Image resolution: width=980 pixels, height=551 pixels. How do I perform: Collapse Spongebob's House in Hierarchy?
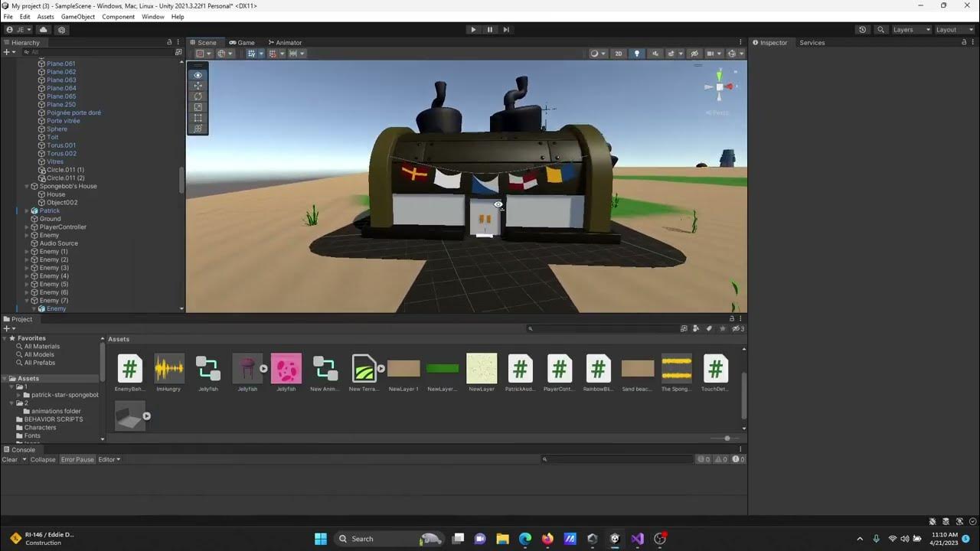tap(27, 186)
